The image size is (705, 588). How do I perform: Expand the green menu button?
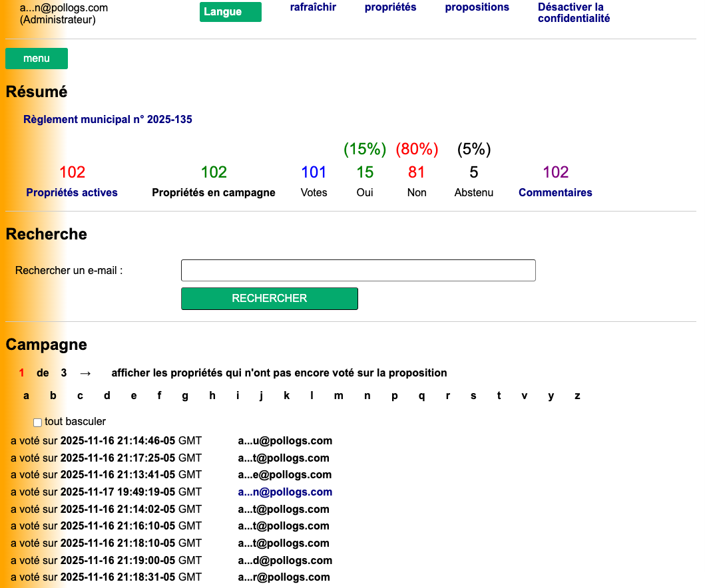pyautogui.click(x=37, y=59)
